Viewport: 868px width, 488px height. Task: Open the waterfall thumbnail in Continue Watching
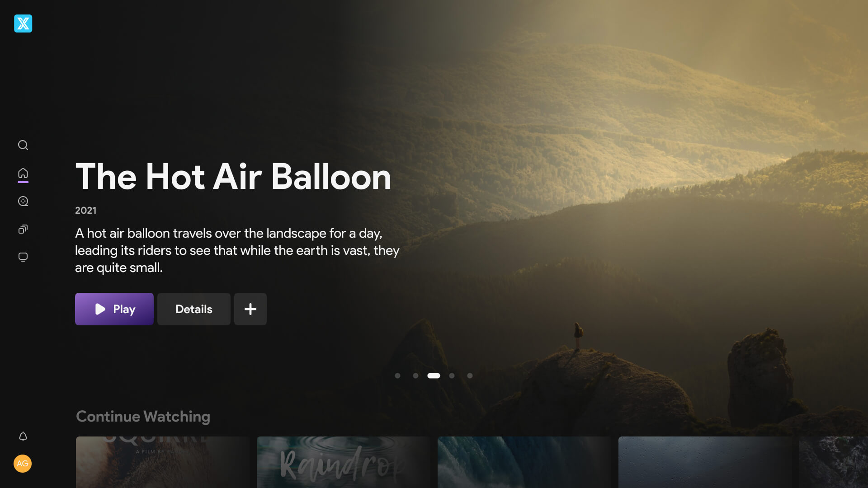[524, 462]
